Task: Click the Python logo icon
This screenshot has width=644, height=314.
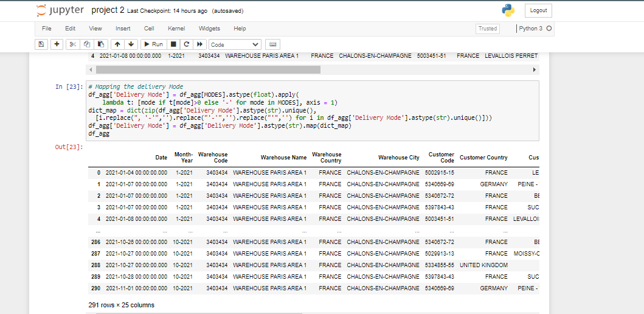Action: [508, 10]
